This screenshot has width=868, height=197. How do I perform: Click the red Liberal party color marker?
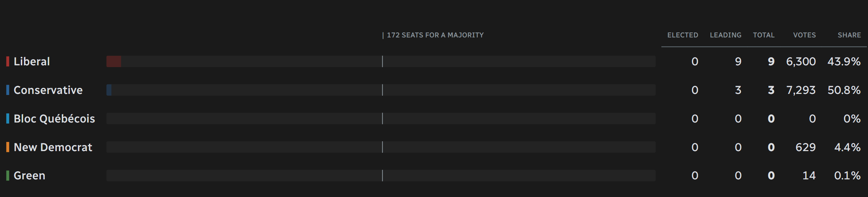click(x=8, y=61)
